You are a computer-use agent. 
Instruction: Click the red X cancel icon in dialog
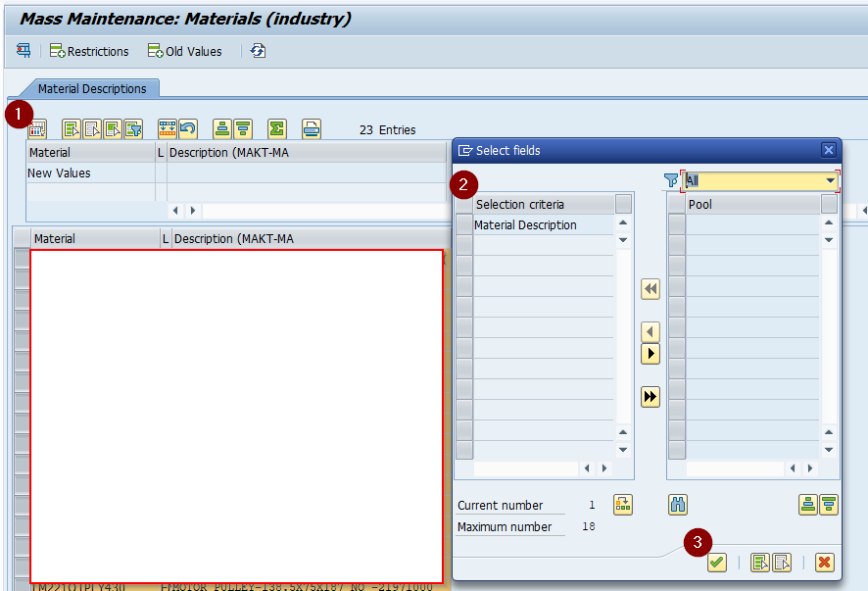click(x=825, y=562)
